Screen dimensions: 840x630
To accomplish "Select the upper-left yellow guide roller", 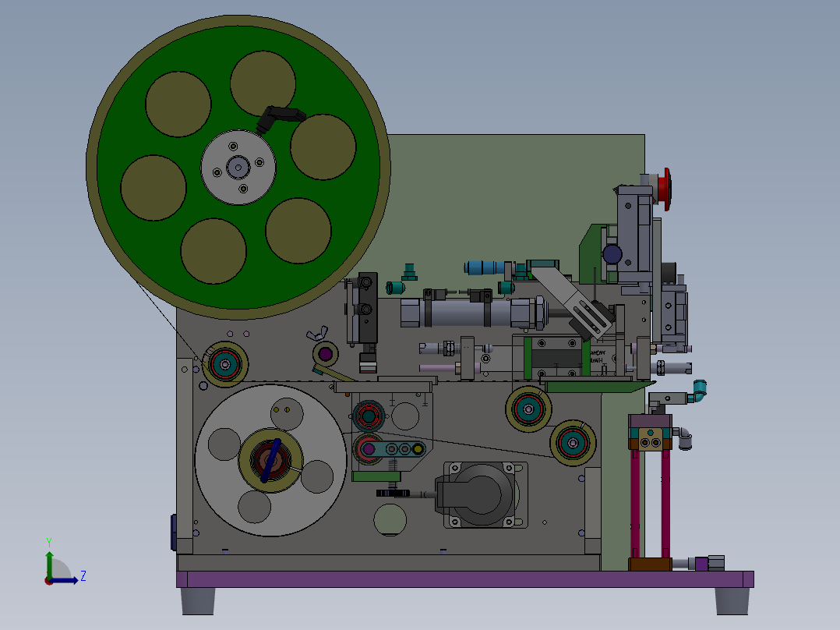I will point(225,365).
